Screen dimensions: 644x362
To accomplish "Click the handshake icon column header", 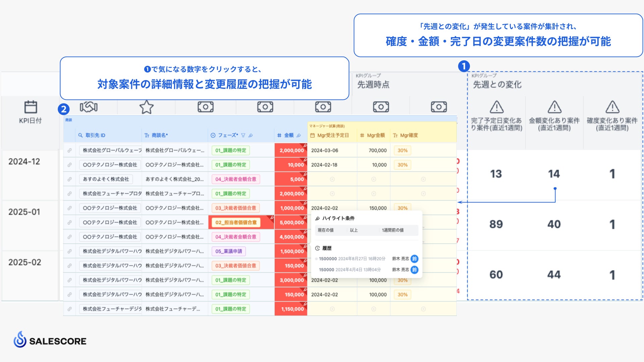I will [x=89, y=107].
